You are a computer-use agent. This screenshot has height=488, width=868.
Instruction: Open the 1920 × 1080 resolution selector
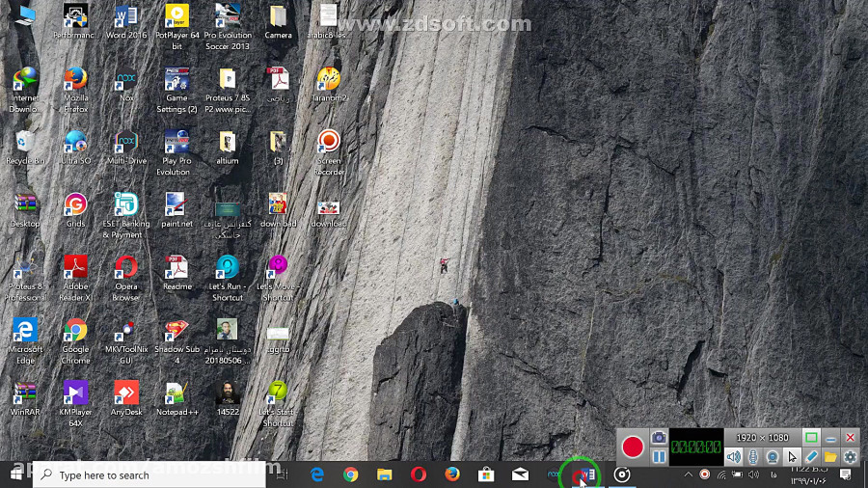coord(762,438)
